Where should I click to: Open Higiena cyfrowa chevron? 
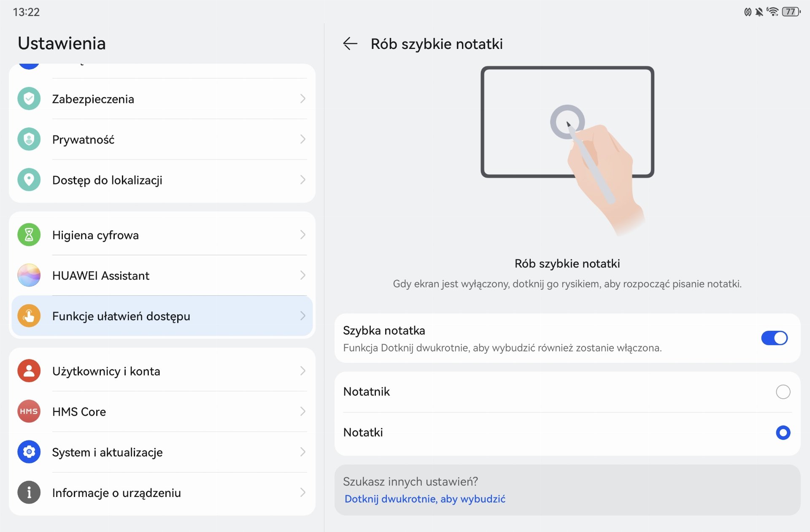click(x=302, y=235)
